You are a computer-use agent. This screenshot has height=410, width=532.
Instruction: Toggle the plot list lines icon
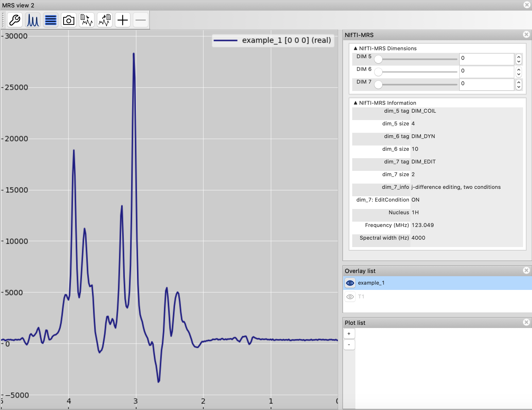tap(51, 20)
